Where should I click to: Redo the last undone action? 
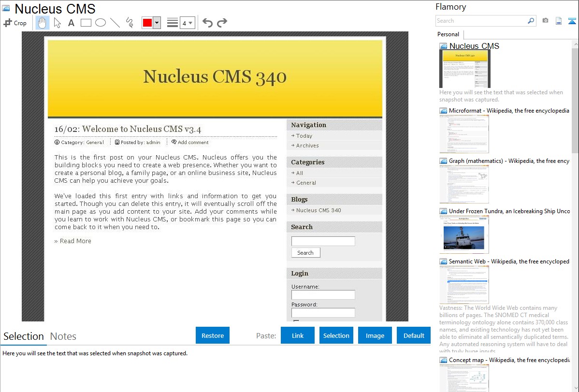pyautogui.click(x=222, y=23)
